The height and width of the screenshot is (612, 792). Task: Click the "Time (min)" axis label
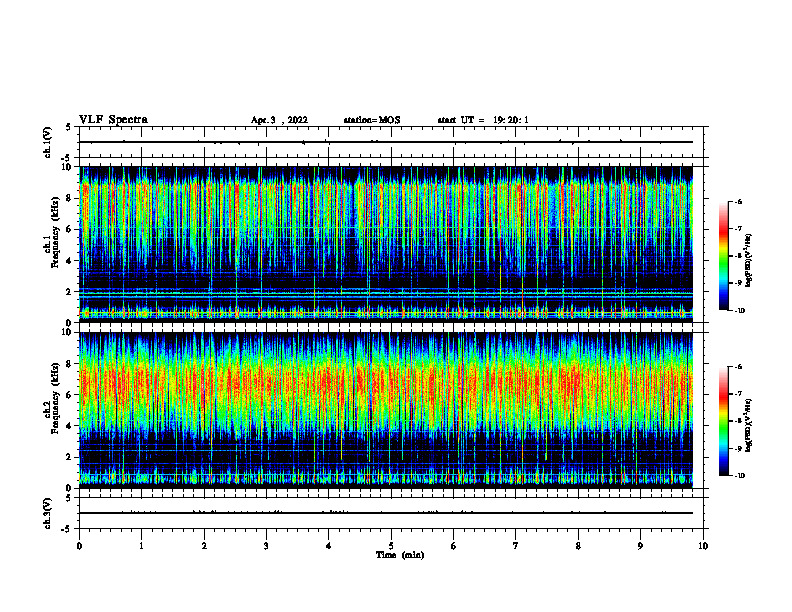click(x=400, y=555)
